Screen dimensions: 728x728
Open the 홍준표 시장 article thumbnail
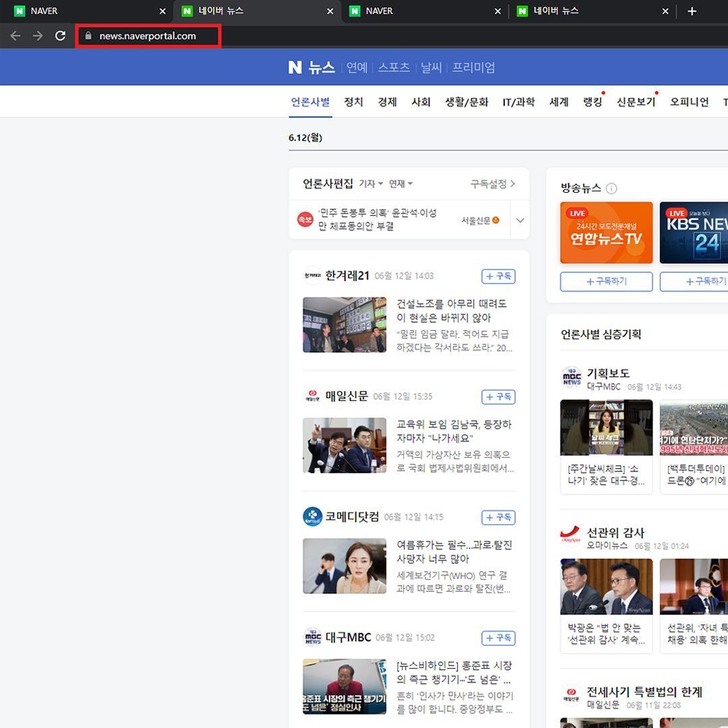coord(344,686)
